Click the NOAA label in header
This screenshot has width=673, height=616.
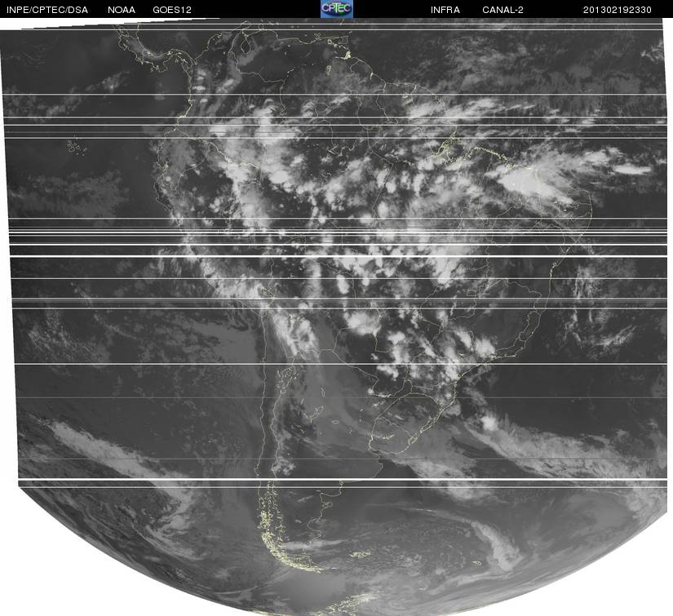(122, 10)
